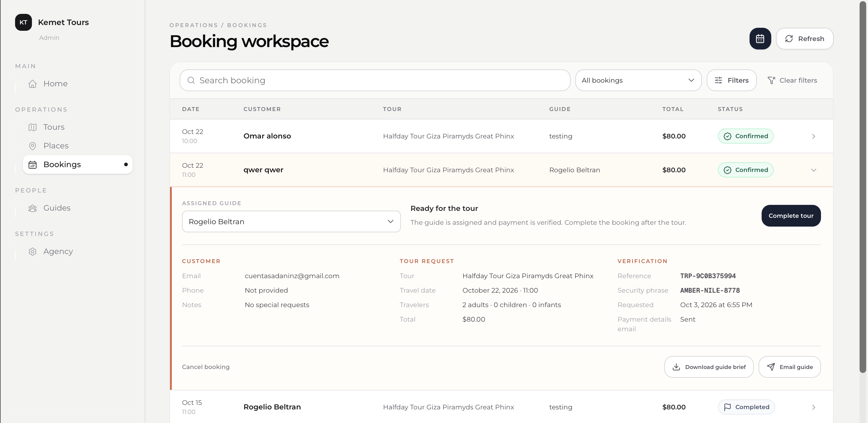The image size is (868, 423).
Task: Expand the Omar alonso booking row chevron
Action: (x=813, y=136)
